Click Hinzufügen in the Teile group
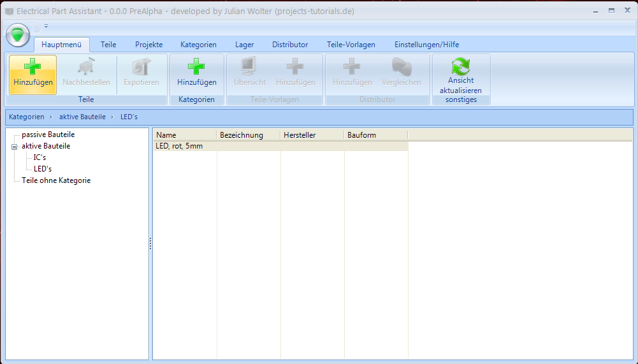The height and width of the screenshot is (364, 638). point(33,75)
